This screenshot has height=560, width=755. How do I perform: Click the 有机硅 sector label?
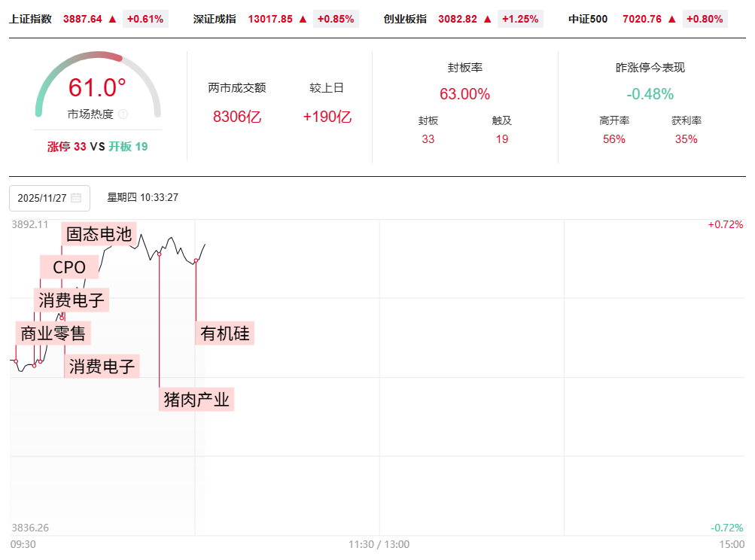(x=225, y=333)
